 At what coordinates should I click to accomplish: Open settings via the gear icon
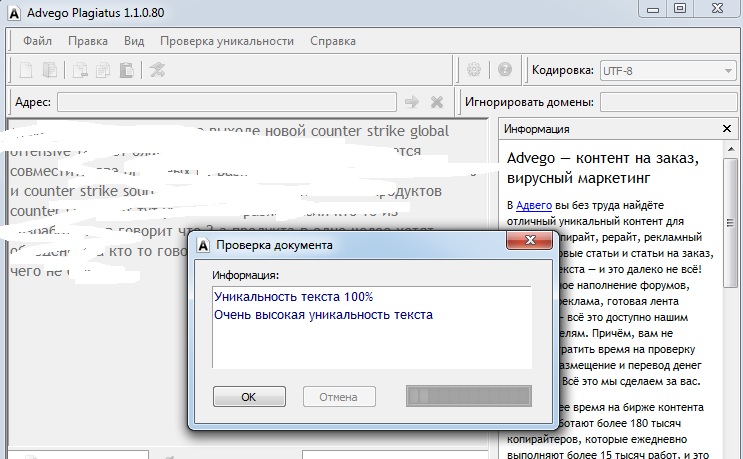pyautogui.click(x=473, y=70)
